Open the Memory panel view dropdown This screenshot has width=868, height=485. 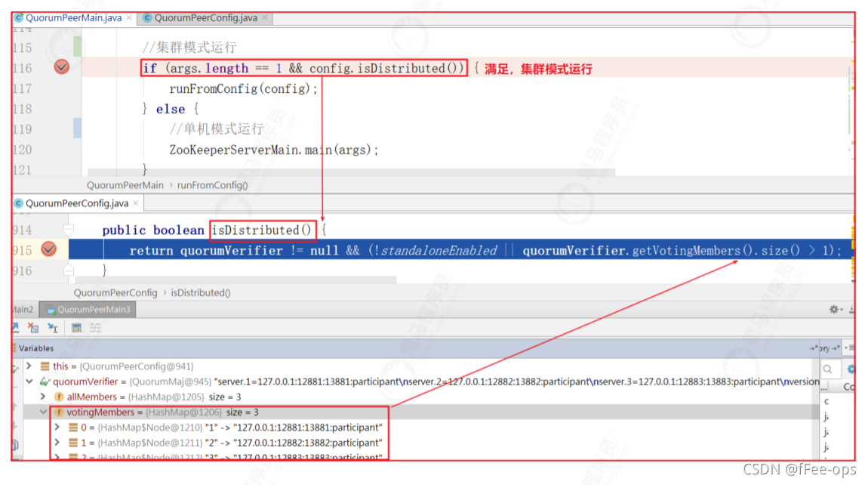851,348
